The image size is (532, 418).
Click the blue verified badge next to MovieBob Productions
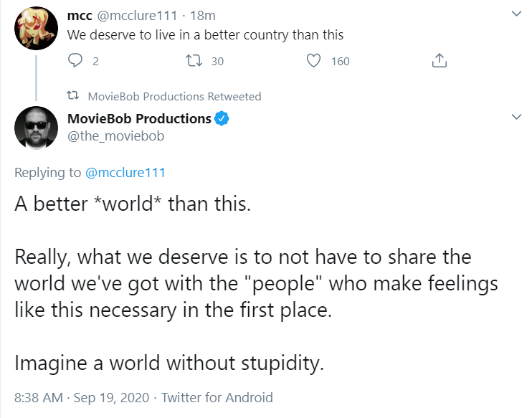click(x=222, y=119)
